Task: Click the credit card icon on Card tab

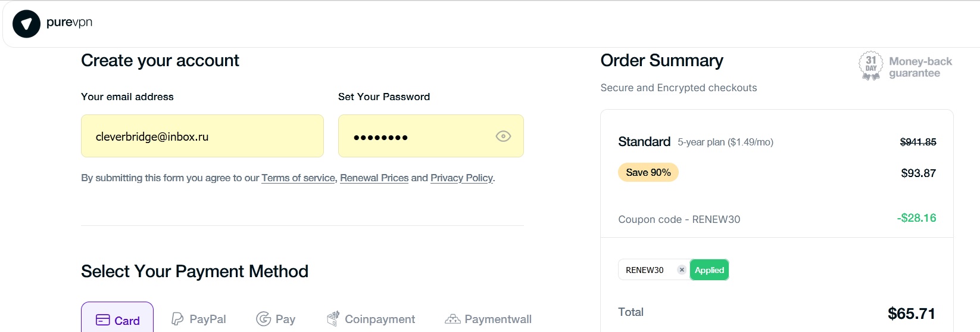Action: (103, 320)
